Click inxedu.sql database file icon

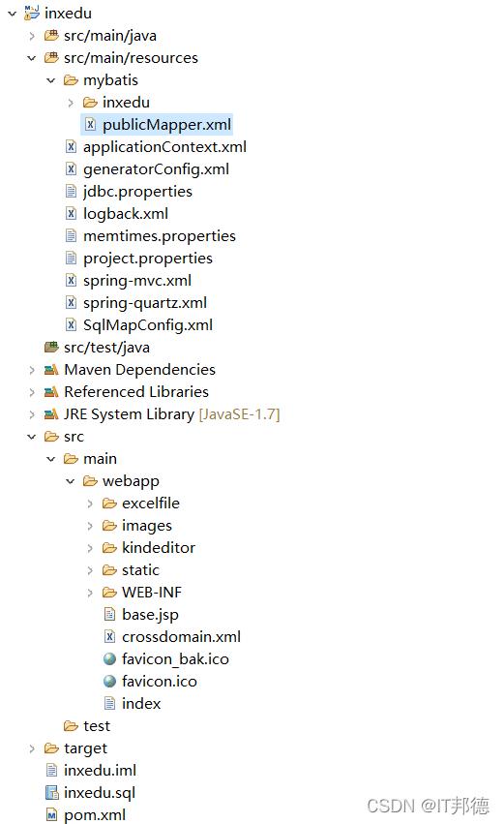[51, 792]
